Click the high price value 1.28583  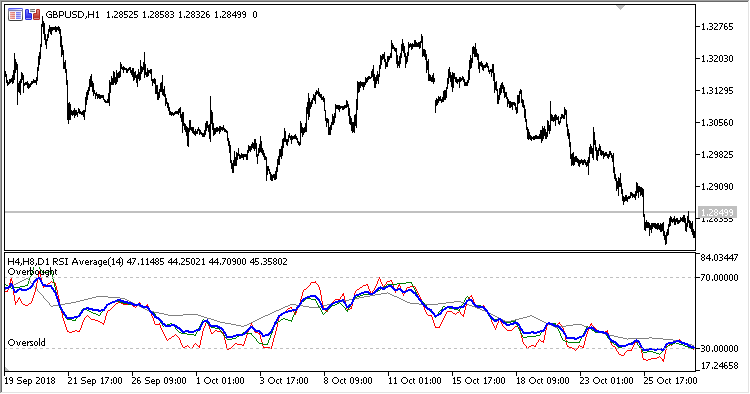tap(158, 15)
